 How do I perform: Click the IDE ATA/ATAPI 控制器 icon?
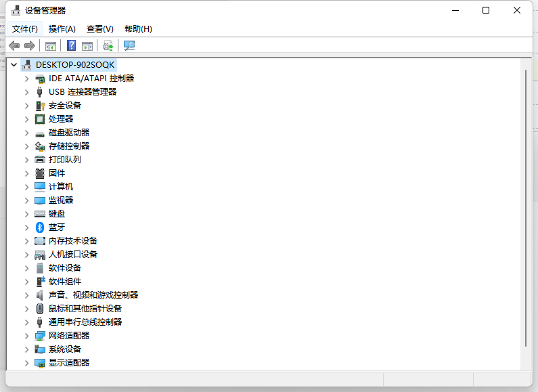[x=40, y=79]
